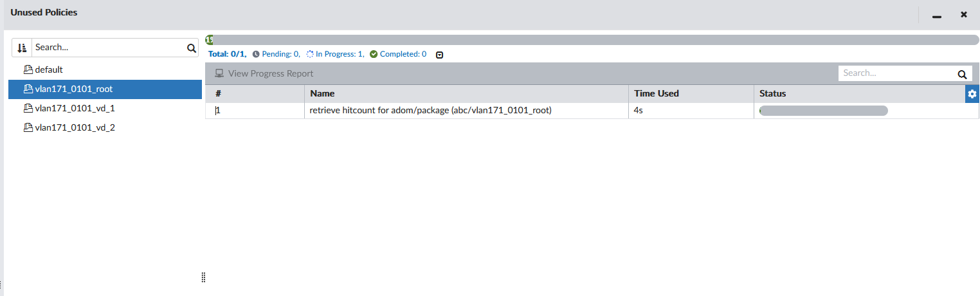Click the monitor icon of View Progress Report

219,73
